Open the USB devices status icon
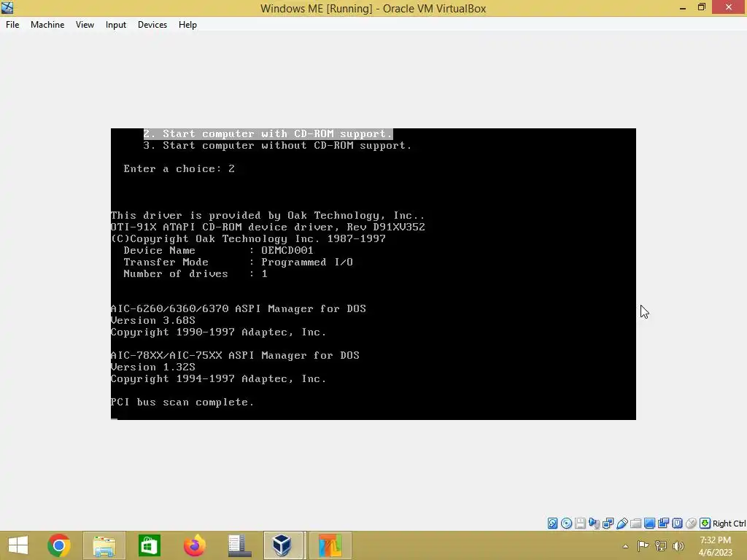Viewport: 747px width, 560px height. [622, 524]
